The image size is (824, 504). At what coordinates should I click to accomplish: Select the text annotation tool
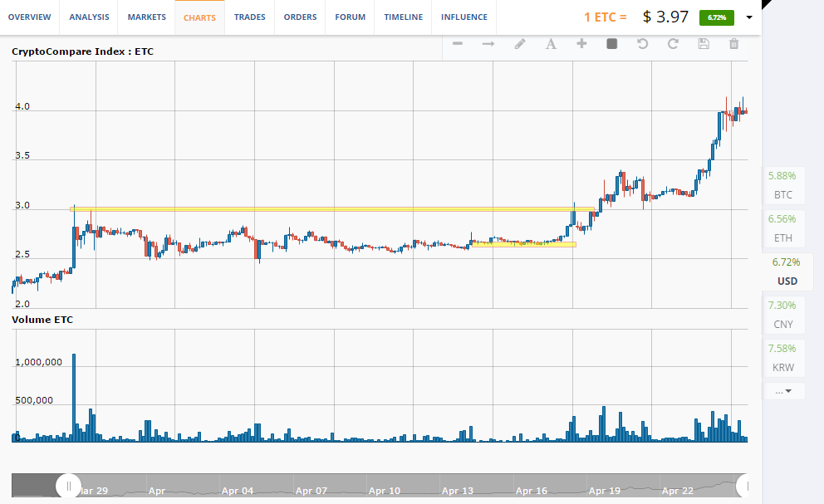tap(550, 44)
